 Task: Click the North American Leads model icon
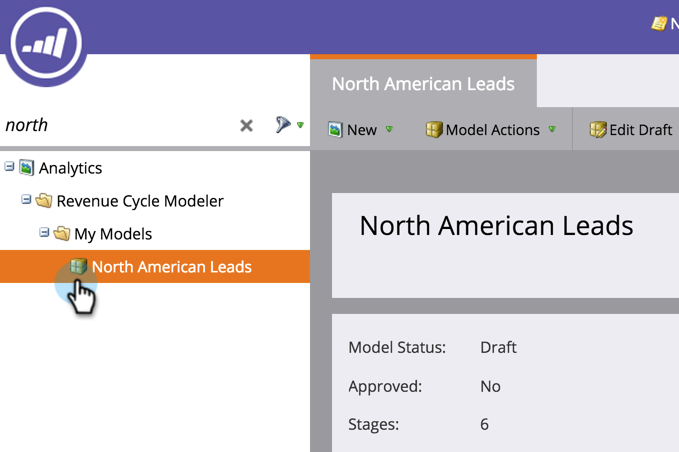tap(78, 267)
